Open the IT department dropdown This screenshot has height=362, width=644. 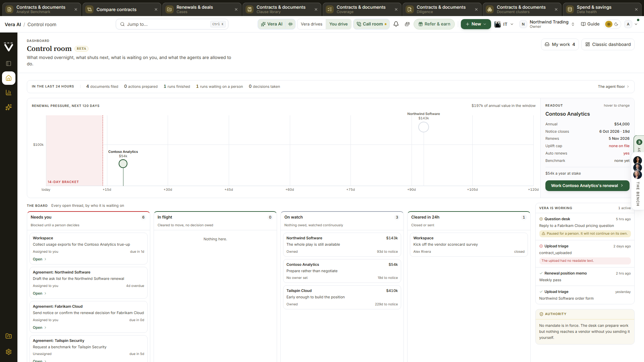504,24
